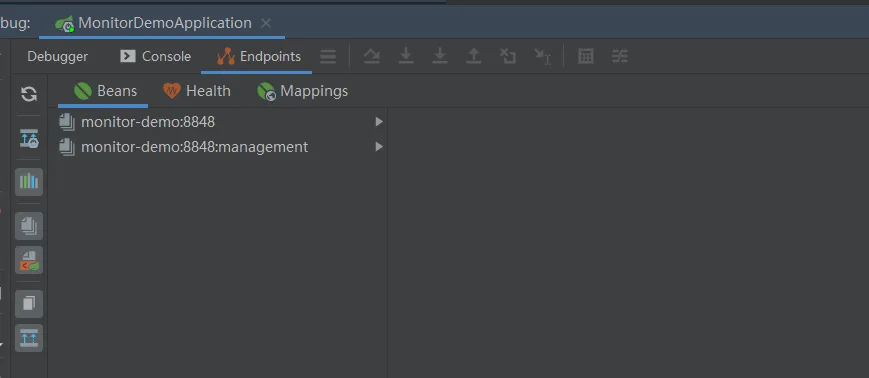Switch to the Mappings tab

pos(303,91)
